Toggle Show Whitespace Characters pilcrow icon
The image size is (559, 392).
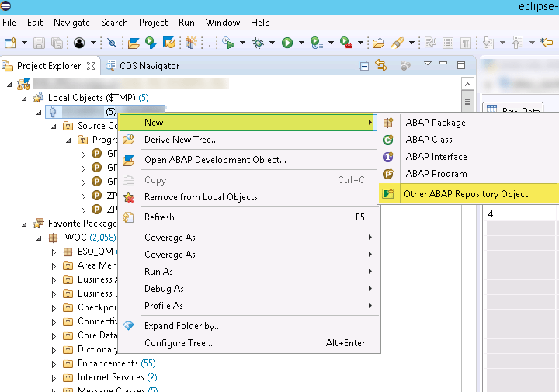pos(465,43)
